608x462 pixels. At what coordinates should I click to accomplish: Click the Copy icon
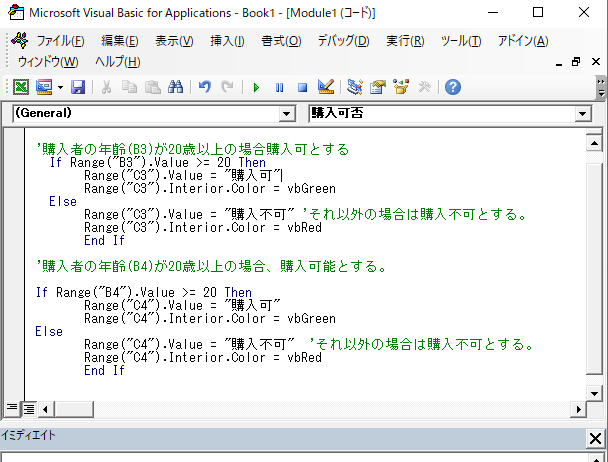[x=129, y=87]
